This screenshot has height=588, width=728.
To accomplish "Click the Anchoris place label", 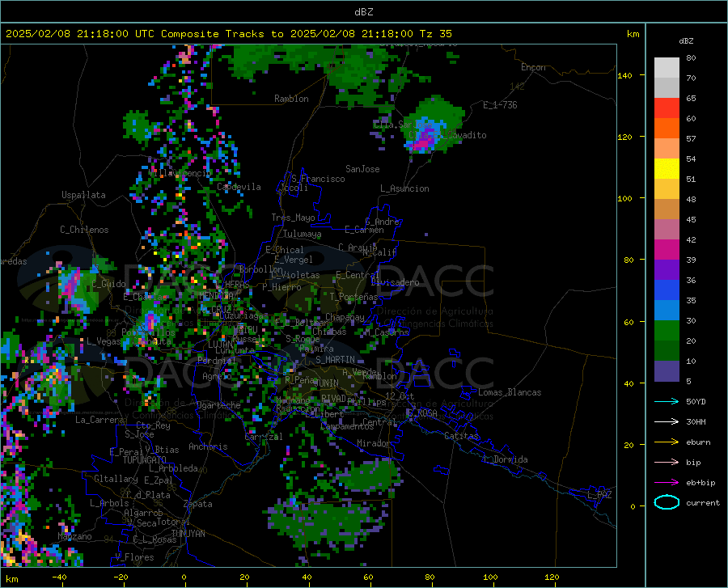I will pyautogui.click(x=208, y=446).
